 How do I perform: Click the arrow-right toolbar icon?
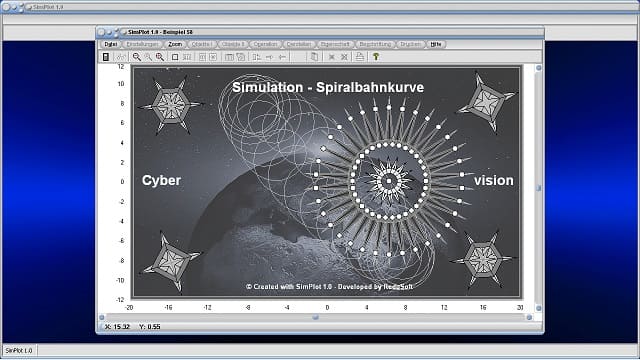click(x=269, y=57)
